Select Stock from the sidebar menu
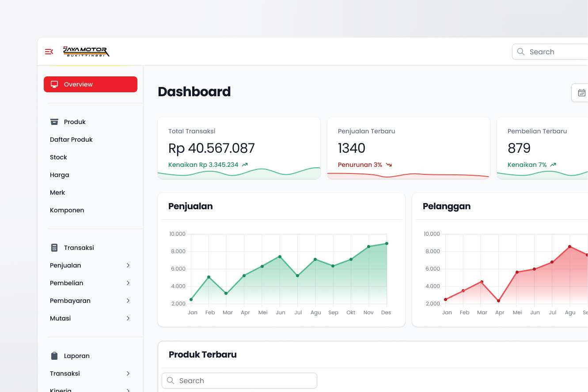 point(58,157)
